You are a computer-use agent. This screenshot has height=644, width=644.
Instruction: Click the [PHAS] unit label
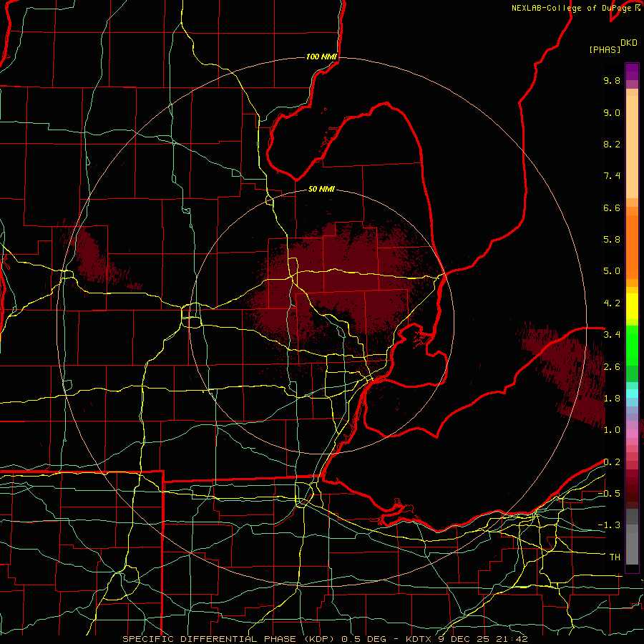605,49
